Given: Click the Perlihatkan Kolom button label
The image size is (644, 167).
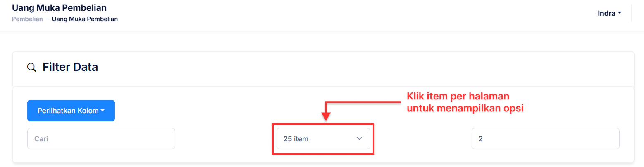Looking at the screenshot, I should tap(68, 111).
